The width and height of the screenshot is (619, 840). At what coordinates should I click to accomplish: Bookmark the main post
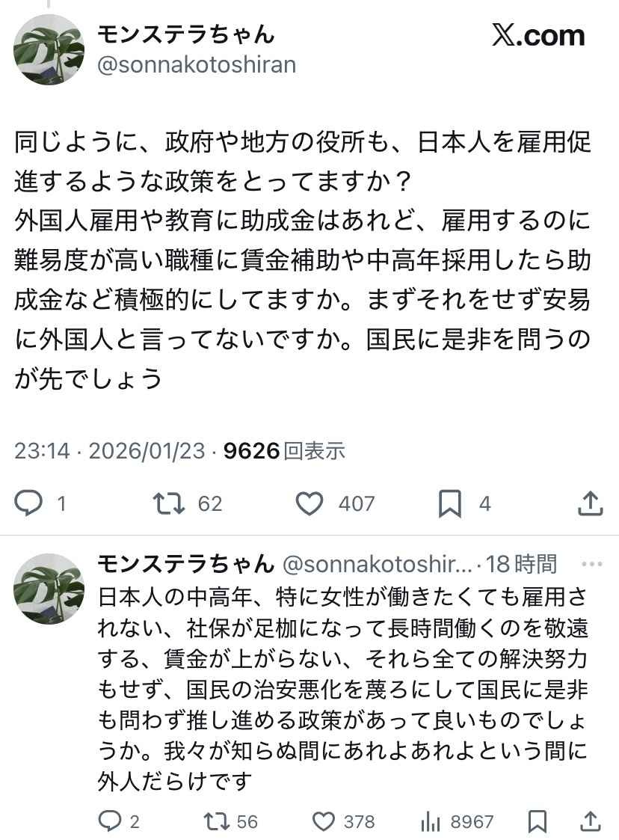coord(449,503)
